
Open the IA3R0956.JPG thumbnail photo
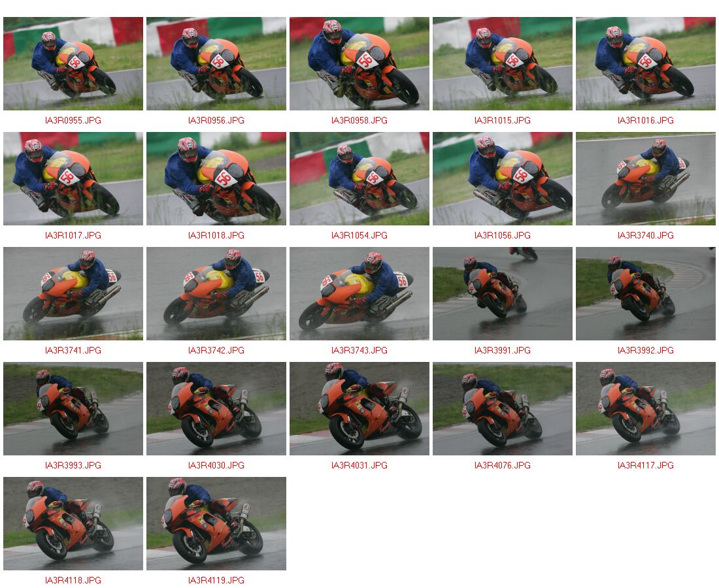click(216, 64)
